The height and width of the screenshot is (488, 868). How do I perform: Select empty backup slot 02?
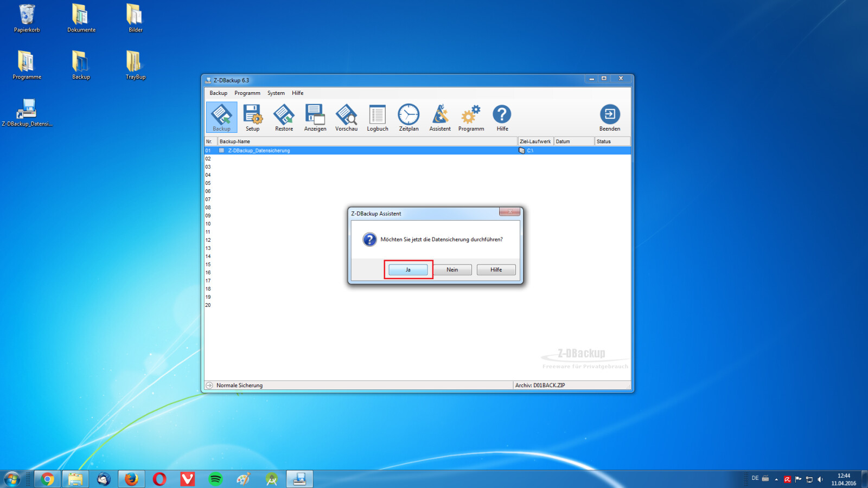point(417,159)
